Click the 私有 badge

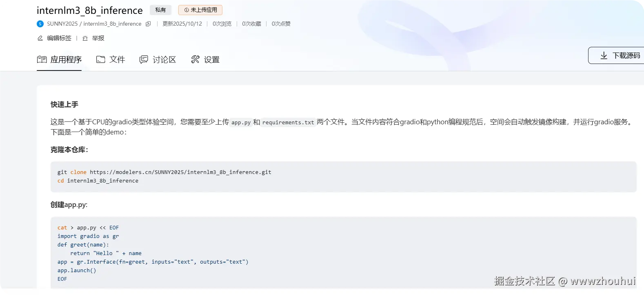[x=161, y=10]
